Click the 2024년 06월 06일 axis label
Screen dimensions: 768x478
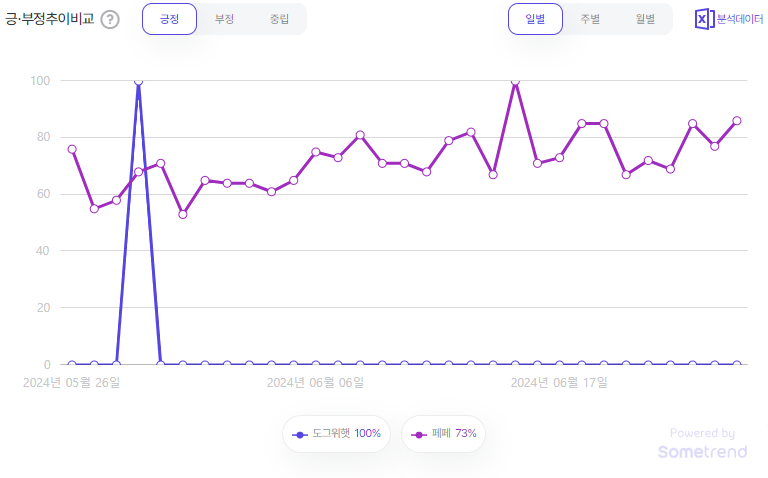pyautogui.click(x=315, y=382)
